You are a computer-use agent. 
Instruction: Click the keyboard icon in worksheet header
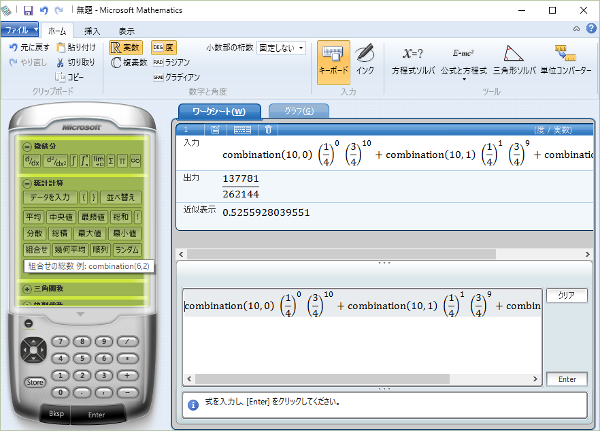[242, 130]
